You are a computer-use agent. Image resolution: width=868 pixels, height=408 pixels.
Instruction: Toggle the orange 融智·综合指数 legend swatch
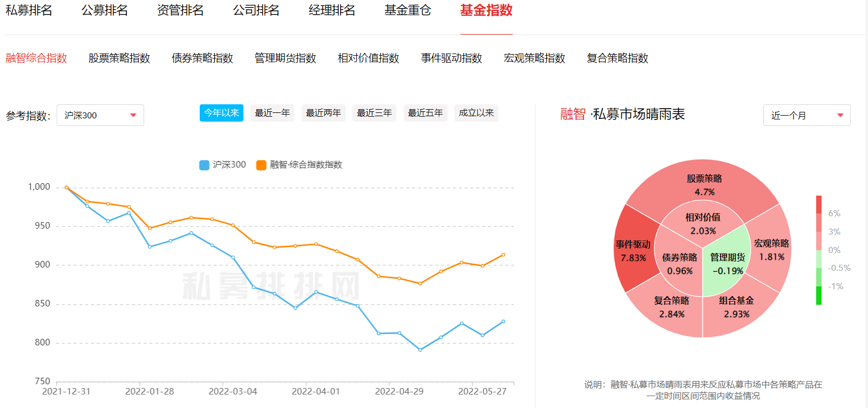click(x=261, y=165)
